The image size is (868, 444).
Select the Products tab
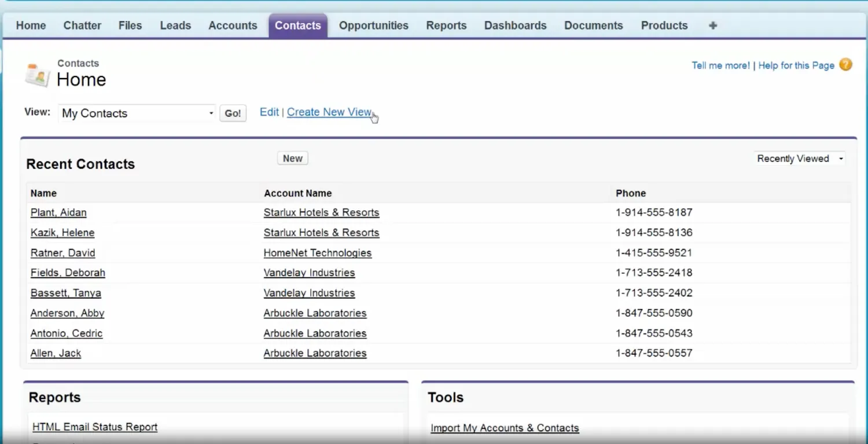(664, 25)
